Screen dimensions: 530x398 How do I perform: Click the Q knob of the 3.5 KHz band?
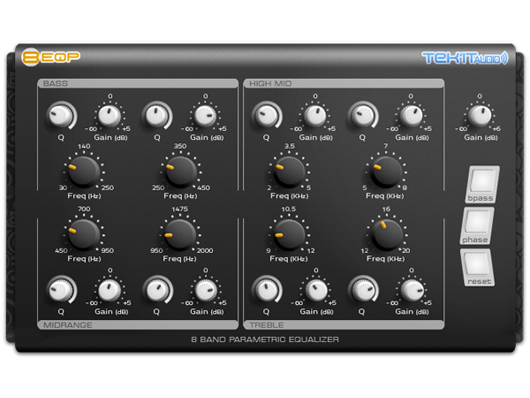pyautogui.click(x=266, y=115)
